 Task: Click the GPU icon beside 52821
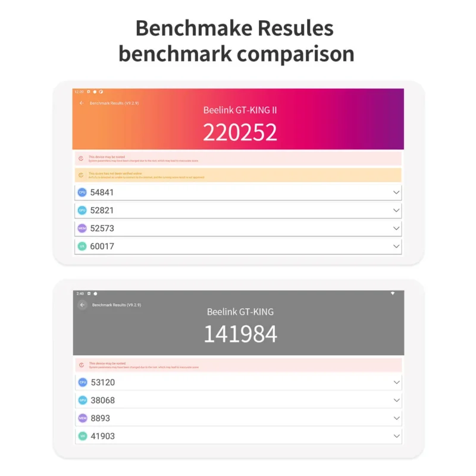(x=82, y=210)
